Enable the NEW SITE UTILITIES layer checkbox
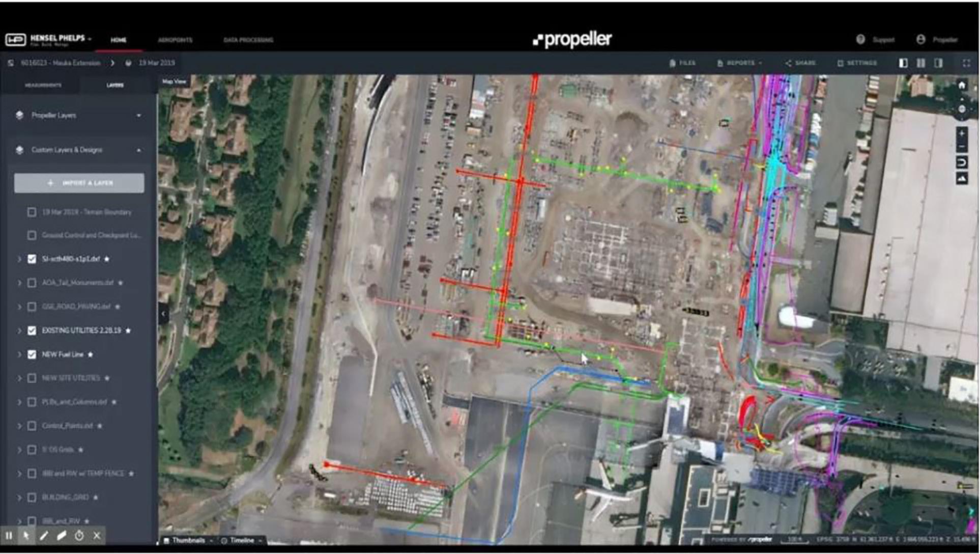This screenshot has height=554, width=980. point(32,378)
